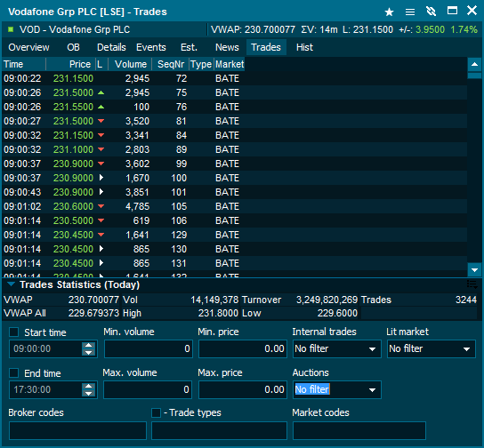This screenshot has width=484, height=448.
Task: Sort by the Type column header
Action: pyautogui.click(x=201, y=64)
